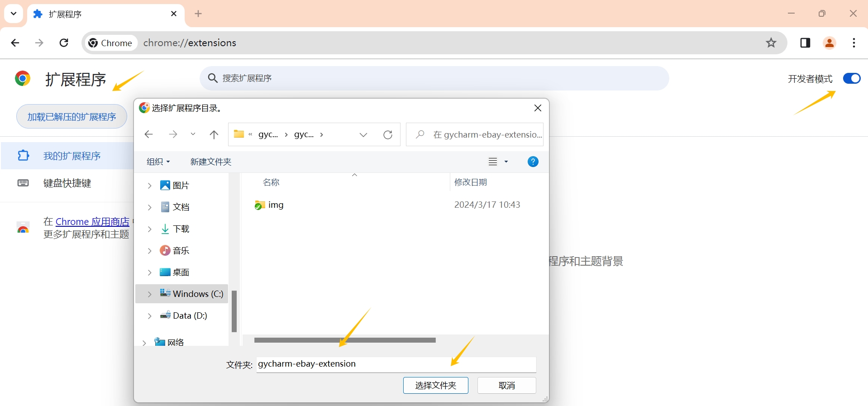The width and height of the screenshot is (868, 406).
Task: Click the first gyc... path breadcrumb
Action: click(x=268, y=134)
